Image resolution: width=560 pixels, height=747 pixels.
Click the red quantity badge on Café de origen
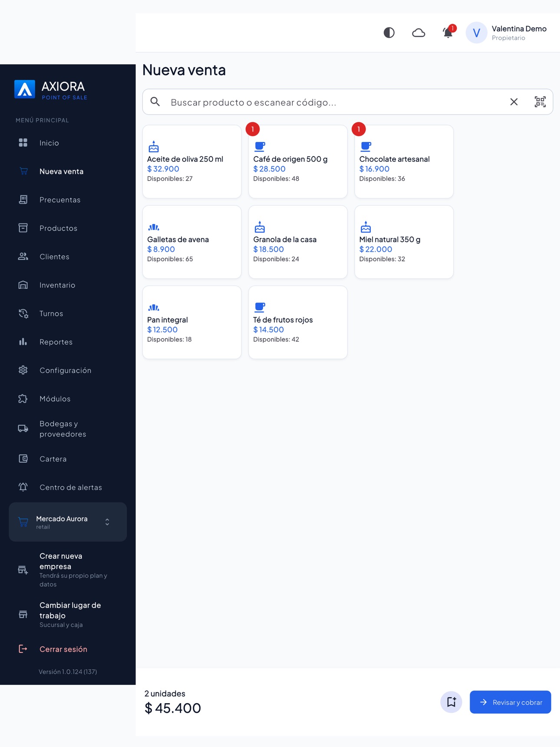point(253,129)
